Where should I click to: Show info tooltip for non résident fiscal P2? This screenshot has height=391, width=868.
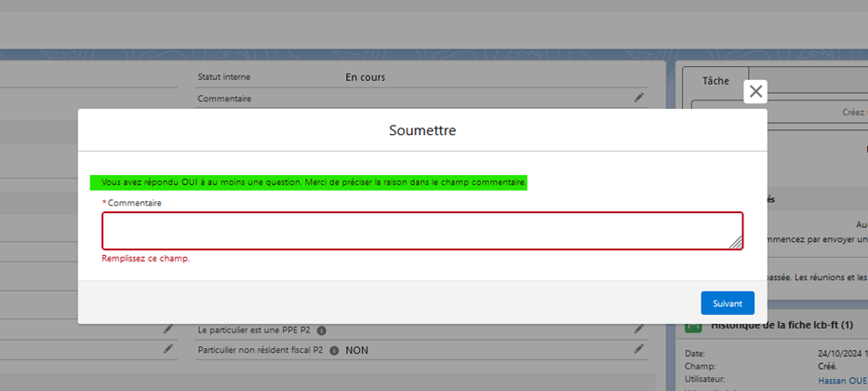(x=334, y=351)
